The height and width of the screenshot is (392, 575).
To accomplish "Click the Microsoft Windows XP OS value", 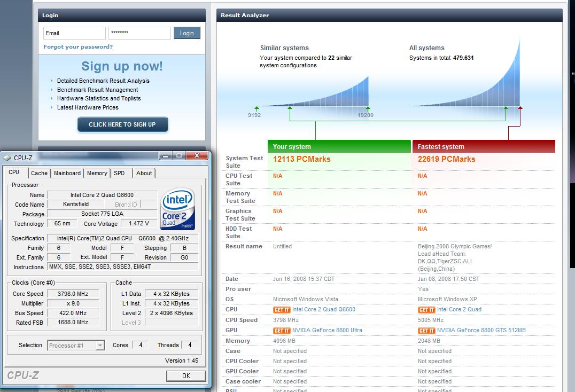I will (x=447, y=299).
